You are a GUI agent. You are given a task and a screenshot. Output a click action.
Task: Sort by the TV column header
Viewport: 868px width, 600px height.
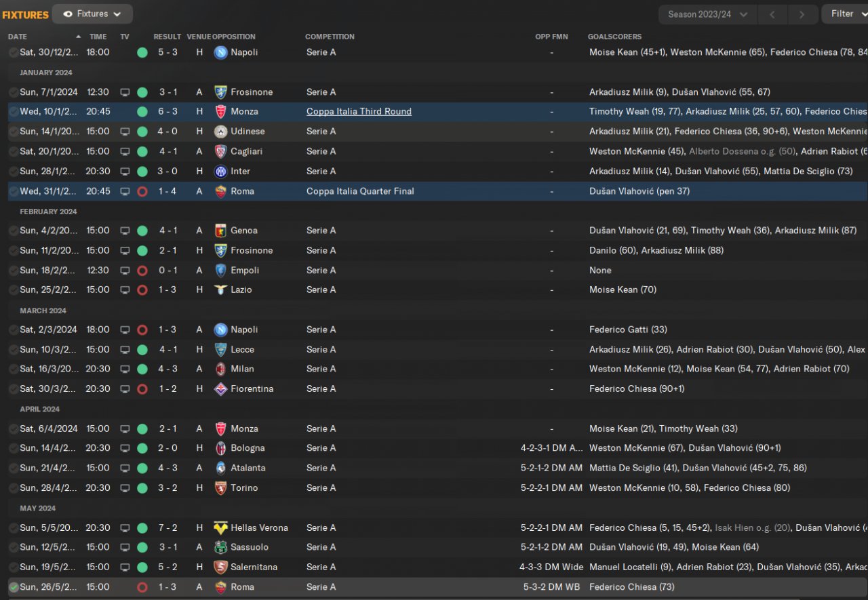point(125,37)
